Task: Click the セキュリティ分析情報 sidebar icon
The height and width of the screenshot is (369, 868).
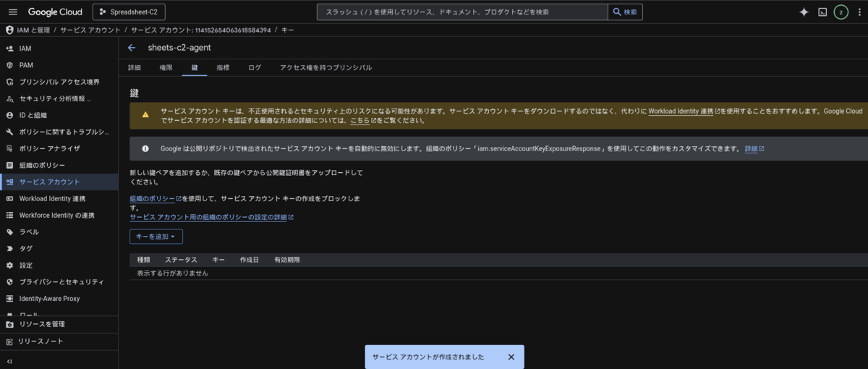Action: (9, 98)
